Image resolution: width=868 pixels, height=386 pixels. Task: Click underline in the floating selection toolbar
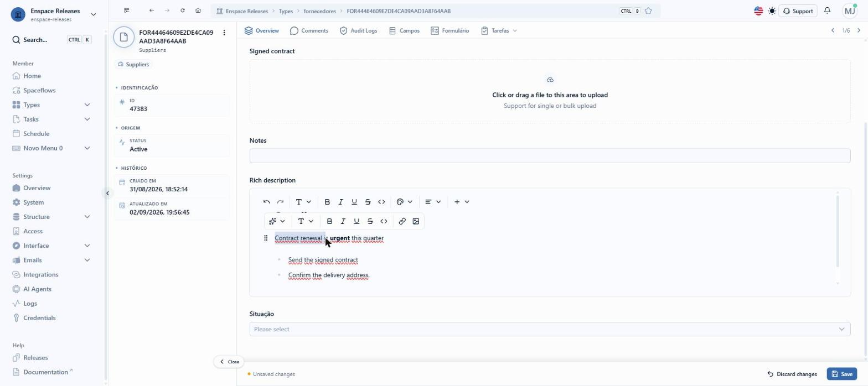[x=356, y=221]
